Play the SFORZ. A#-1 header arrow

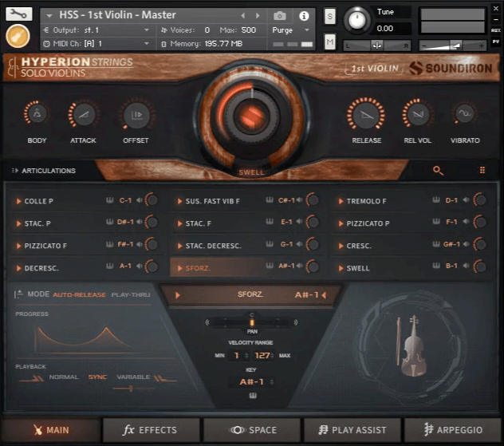178,295
